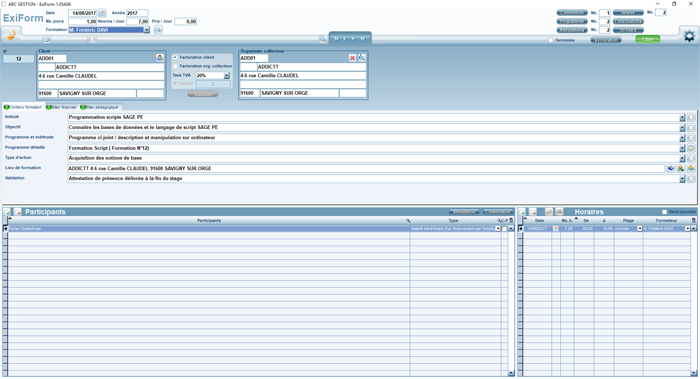Click the orange back arrow icon
Image resolution: width=700 pixels, height=379 pixels.
click(11, 35)
